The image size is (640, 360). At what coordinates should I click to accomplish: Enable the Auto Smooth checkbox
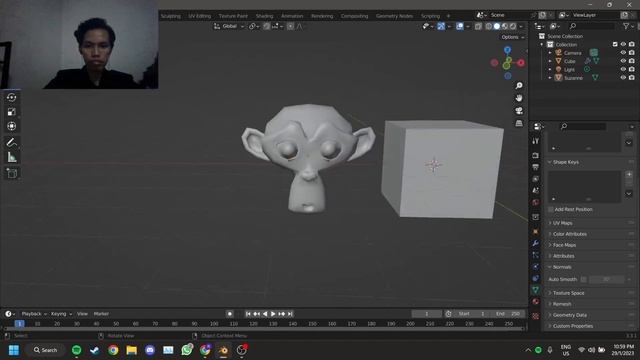point(584,280)
